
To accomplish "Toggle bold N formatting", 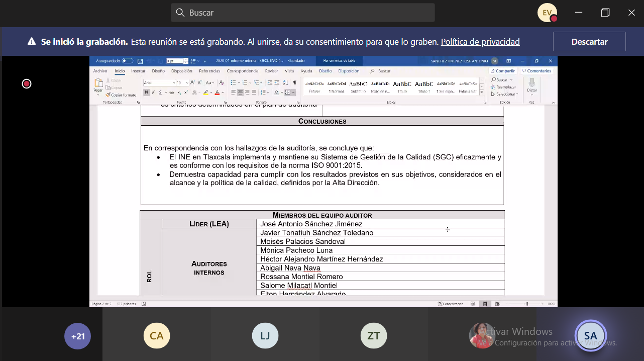I will (x=147, y=93).
